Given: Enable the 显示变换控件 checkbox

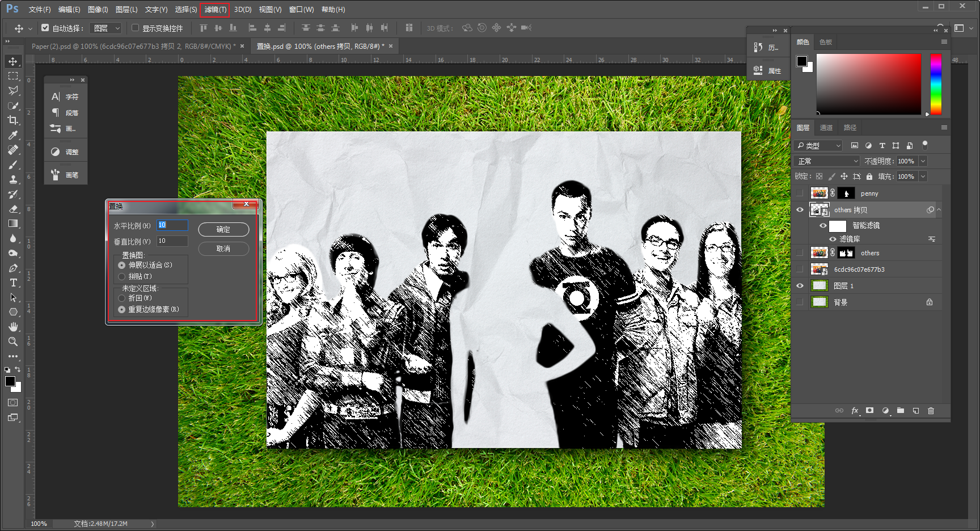Looking at the screenshot, I should pos(136,28).
